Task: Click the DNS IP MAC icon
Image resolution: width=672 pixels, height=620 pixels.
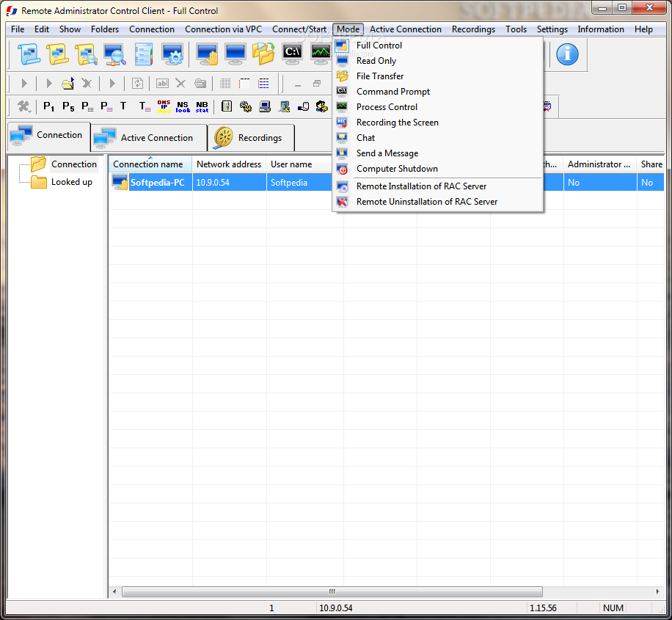Action: (x=164, y=106)
